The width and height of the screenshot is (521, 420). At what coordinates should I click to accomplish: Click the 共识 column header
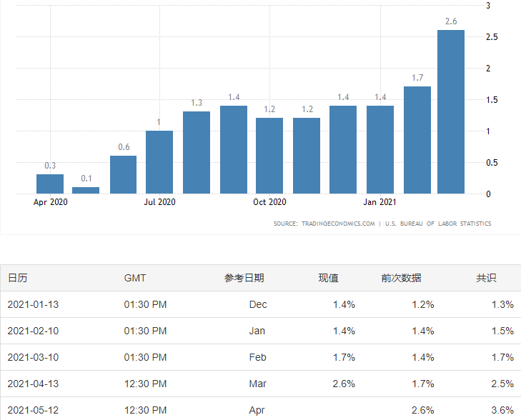pyautogui.click(x=486, y=278)
